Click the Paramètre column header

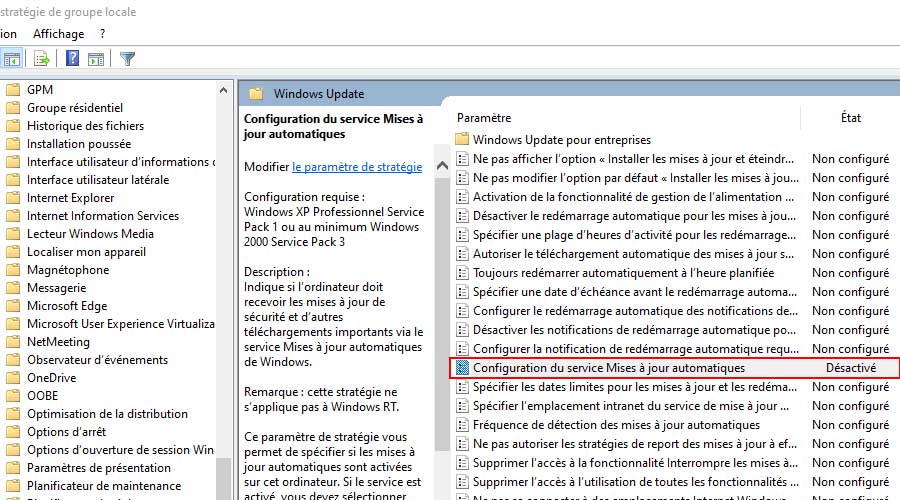(x=483, y=118)
